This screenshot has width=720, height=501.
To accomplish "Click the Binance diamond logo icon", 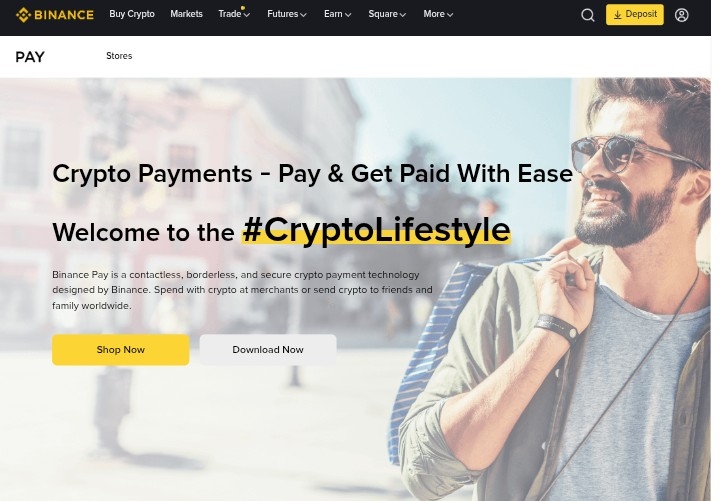I will click(x=23, y=15).
